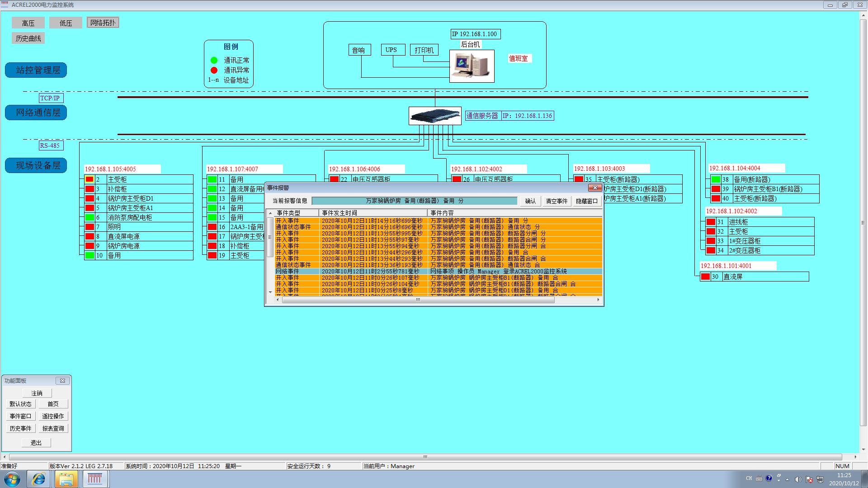The height and width of the screenshot is (488, 868).
Task: Click the ACREL2000 app taskbar icon
Action: (x=95, y=479)
